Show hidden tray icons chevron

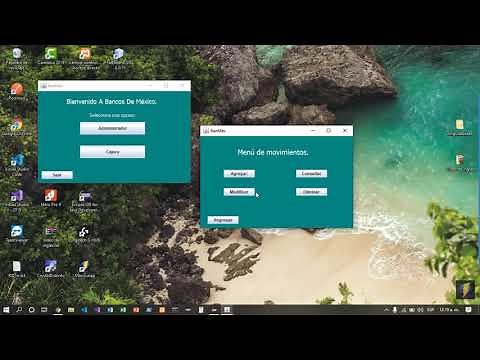[386, 310]
